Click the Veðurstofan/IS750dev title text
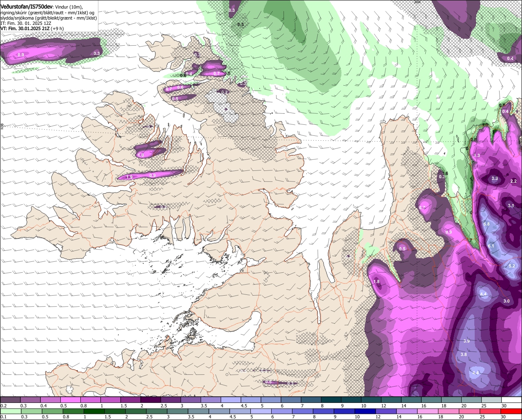The height and width of the screenshot is (420, 522). [x=27, y=7]
